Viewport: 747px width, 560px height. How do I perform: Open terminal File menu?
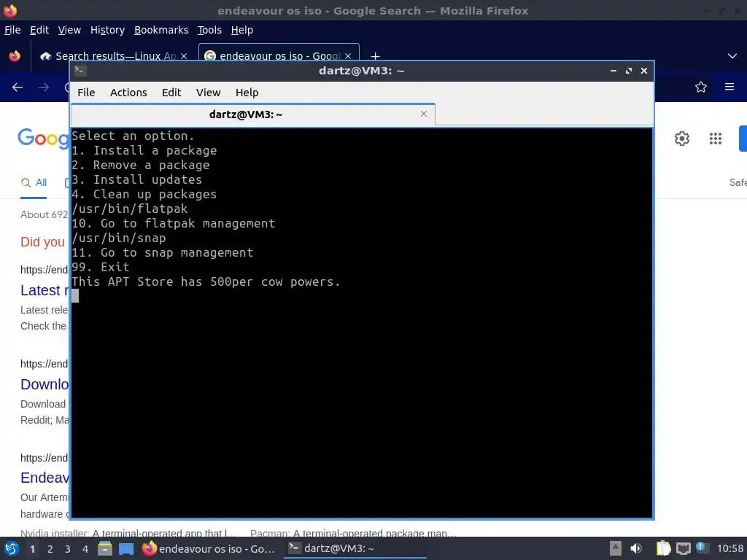pyautogui.click(x=86, y=93)
